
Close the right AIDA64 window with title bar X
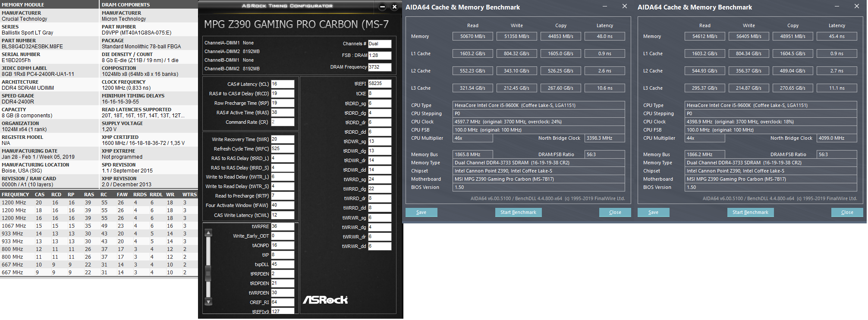point(857,6)
